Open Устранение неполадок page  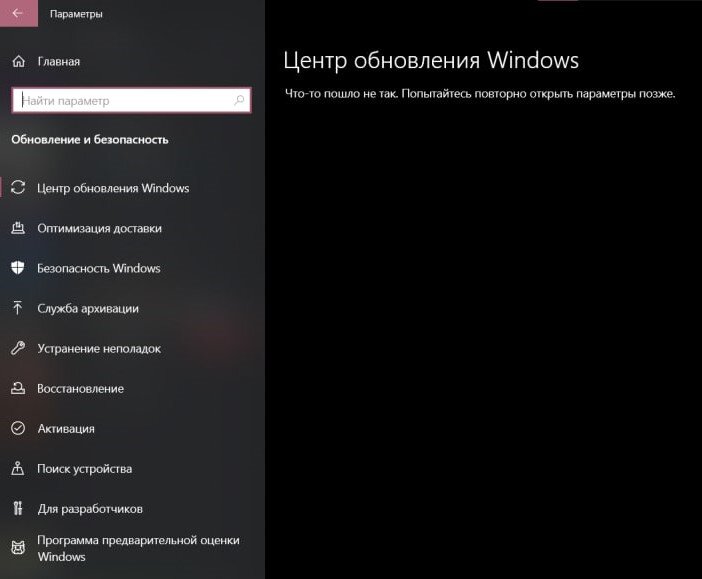pos(99,348)
